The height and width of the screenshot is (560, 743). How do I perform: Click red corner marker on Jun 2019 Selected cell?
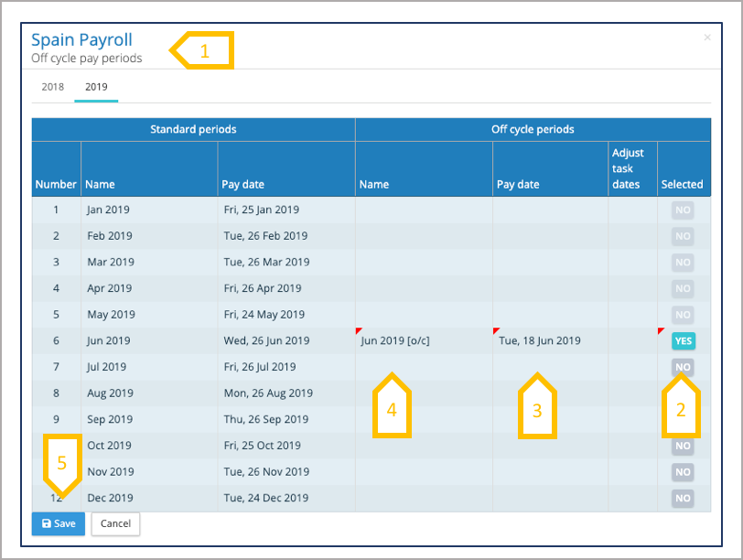661,330
